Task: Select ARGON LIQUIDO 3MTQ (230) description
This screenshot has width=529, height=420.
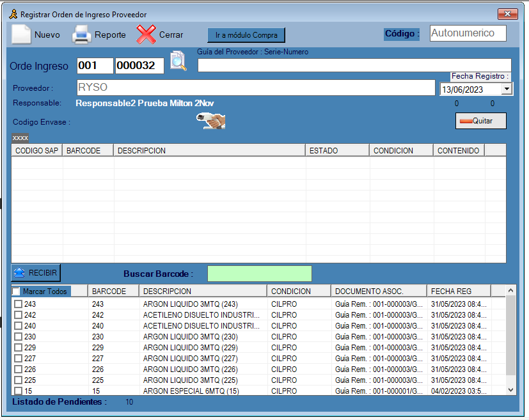Action: click(190, 337)
